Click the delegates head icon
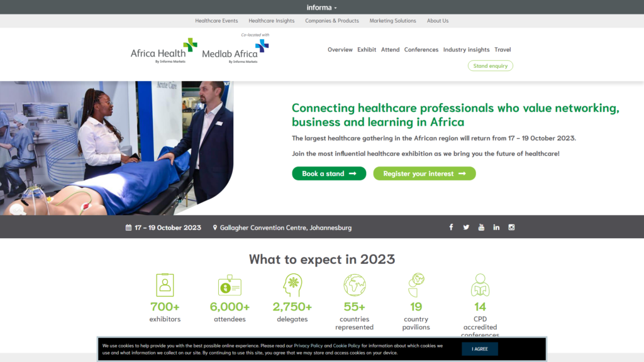This screenshot has height=362, width=644. (292, 285)
